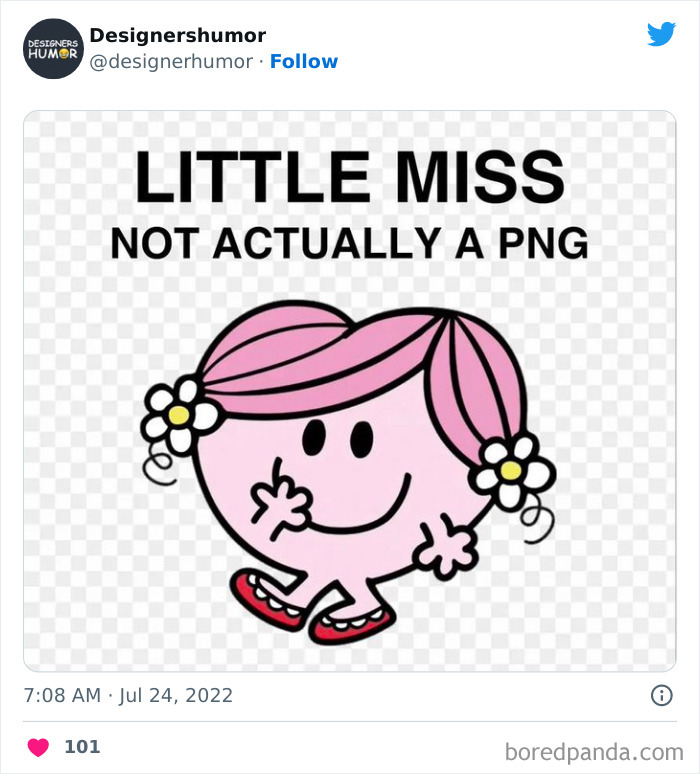This screenshot has height=774, width=700.
Task: Click the character's right red shoe
Action: [x=350, y=625]
